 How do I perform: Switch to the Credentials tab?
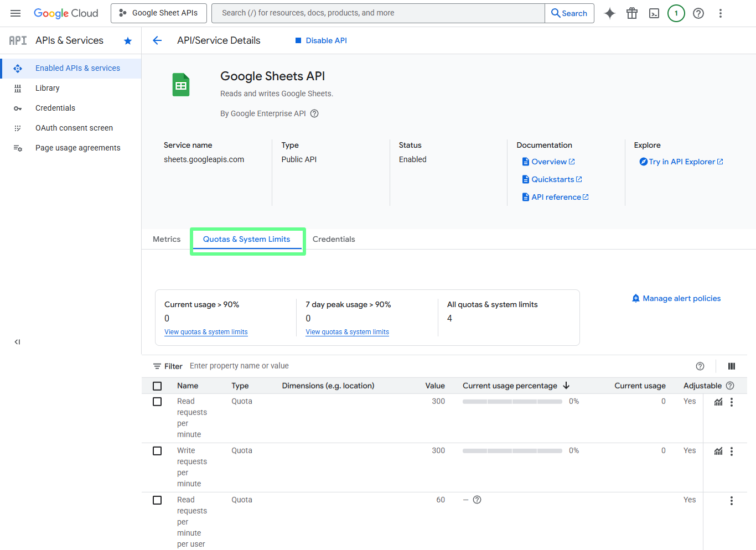[x=334, y=239]
